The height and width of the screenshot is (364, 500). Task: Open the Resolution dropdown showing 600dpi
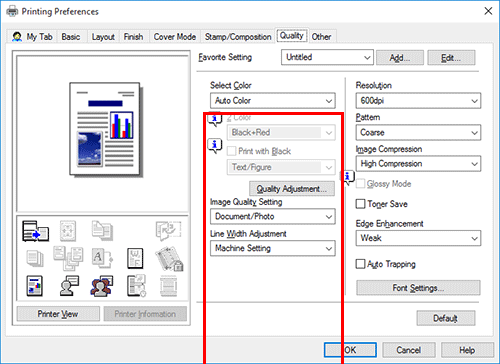pos(418,101)
